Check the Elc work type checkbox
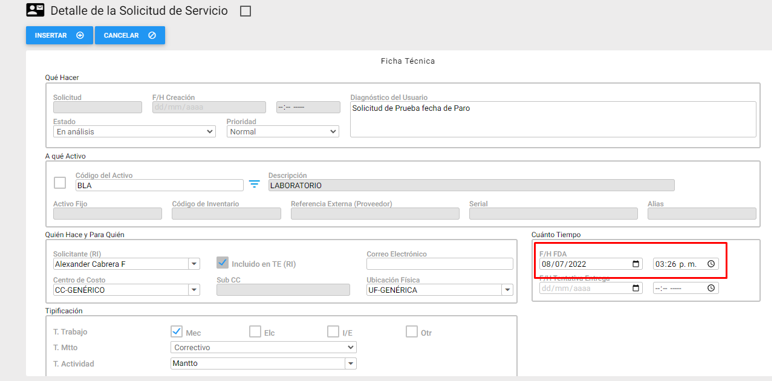772x382 pixels. 255,331
